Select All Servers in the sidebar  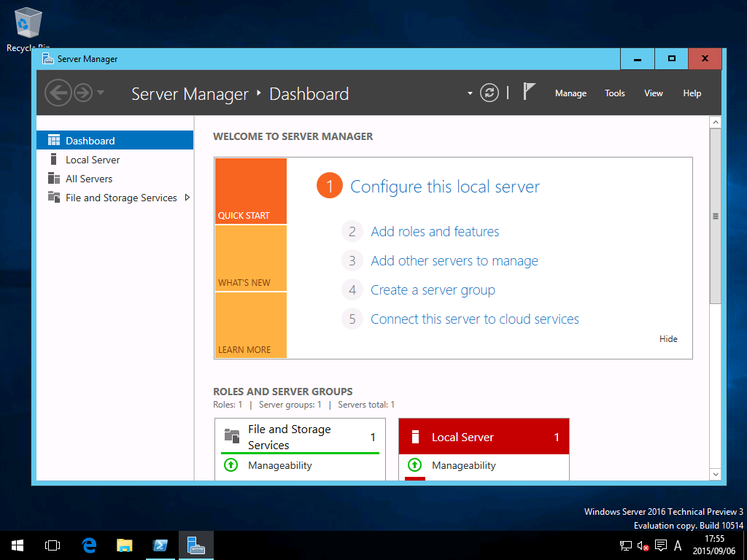[x=115, y=179]
